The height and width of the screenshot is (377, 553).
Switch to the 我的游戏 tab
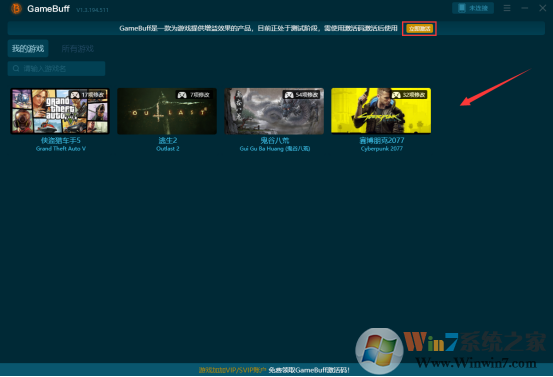[28, 48]
